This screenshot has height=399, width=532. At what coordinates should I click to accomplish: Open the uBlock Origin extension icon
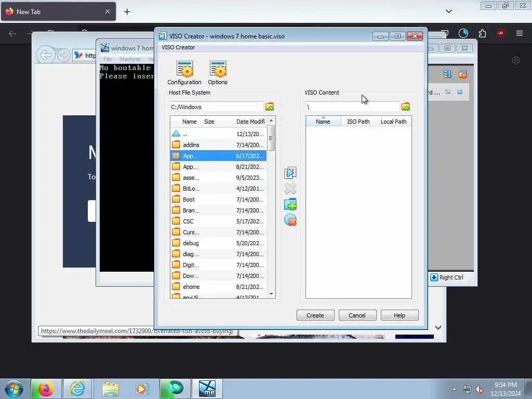[x=500, y=33]
